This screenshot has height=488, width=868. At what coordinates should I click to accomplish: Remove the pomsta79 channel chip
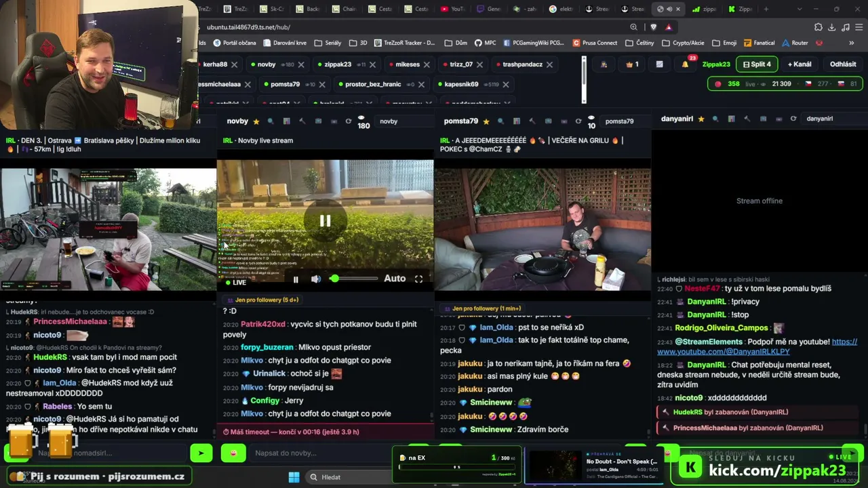(x=322, y=85)
